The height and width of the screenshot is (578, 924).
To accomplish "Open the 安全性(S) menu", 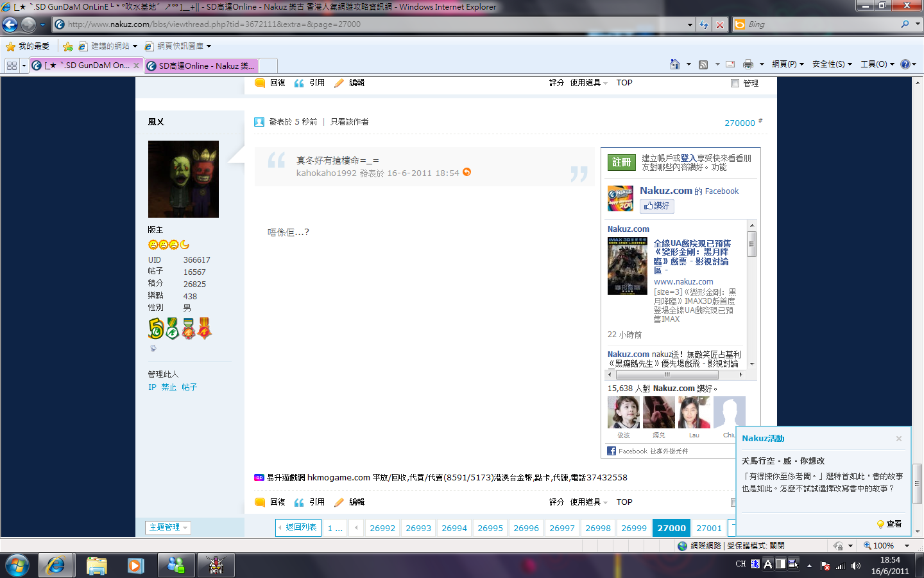I will [832, 64].
